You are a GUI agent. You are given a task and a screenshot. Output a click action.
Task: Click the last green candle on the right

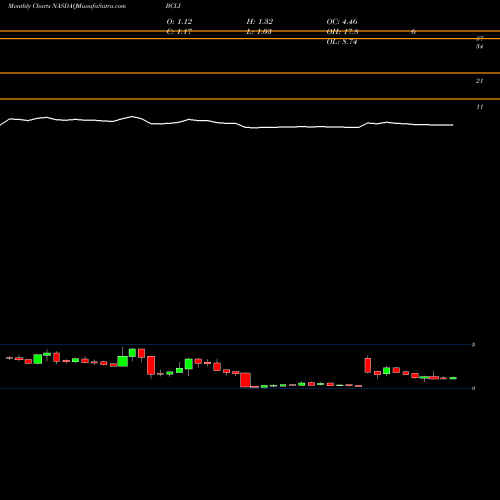coord(453,378)
